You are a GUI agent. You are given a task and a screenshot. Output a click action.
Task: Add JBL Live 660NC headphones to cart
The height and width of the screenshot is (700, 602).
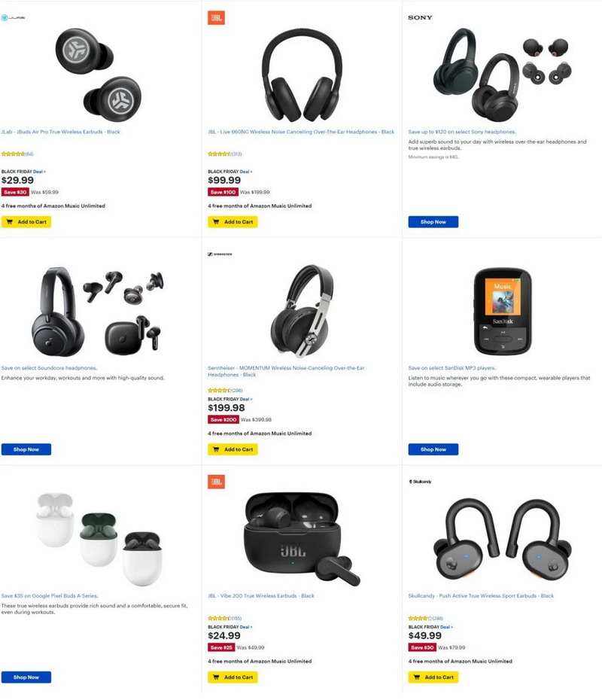coord(233,222)
